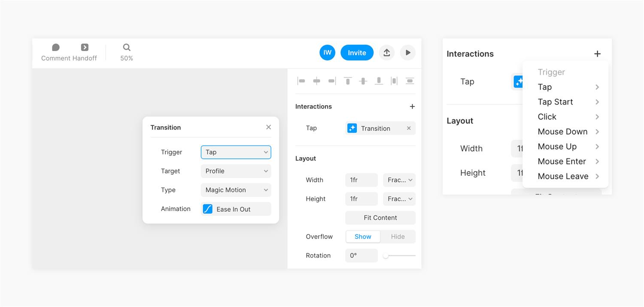Set Overflow to Show
This screenshot has height=307, width=644.
[363, 237]
